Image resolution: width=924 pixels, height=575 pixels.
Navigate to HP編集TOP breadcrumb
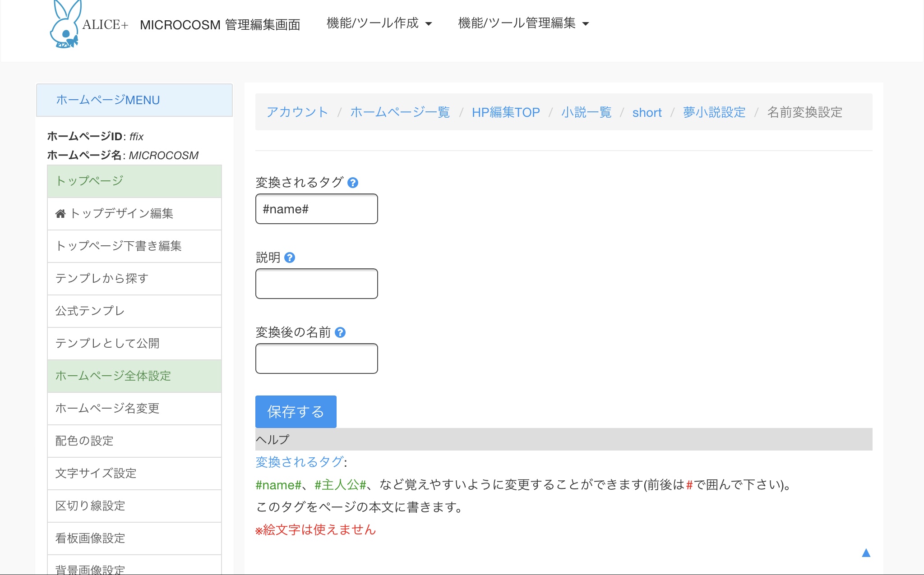point(505,112)
